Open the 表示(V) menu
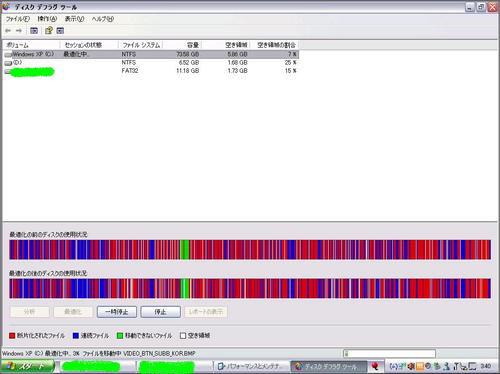 pos(74,19)
